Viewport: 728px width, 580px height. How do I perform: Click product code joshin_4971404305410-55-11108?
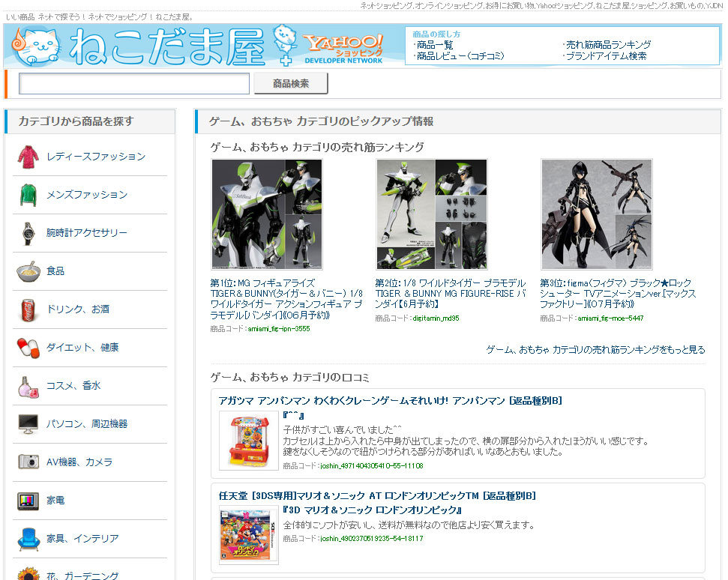click(371, 466)
